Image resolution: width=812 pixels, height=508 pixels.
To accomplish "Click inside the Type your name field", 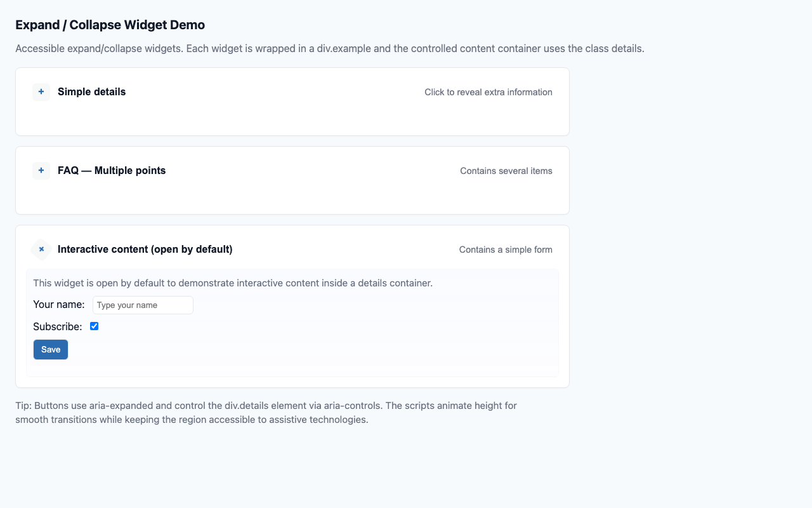I will pos(142,305).
